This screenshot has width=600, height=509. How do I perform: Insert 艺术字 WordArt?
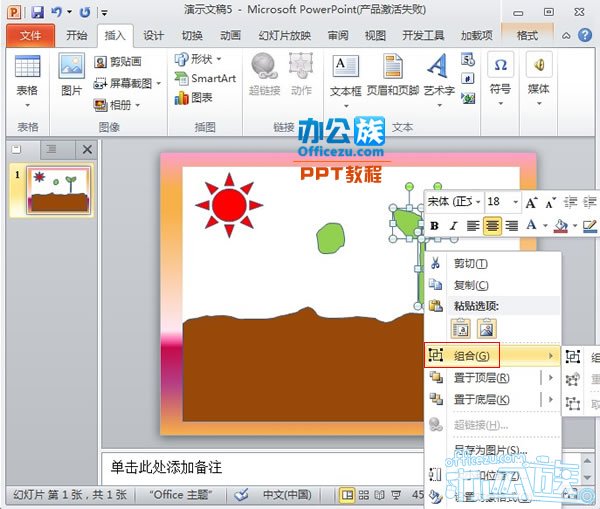439,80
